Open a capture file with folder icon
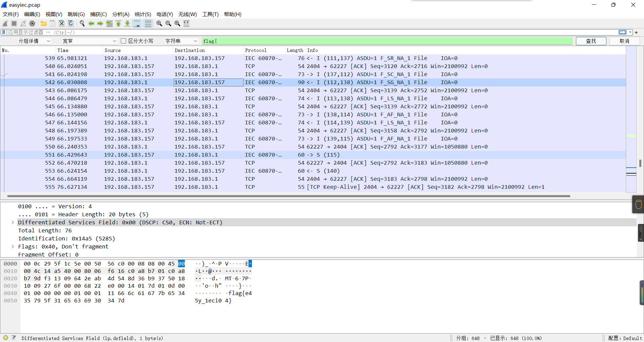The image size is (644, 342). pos(44,23)
